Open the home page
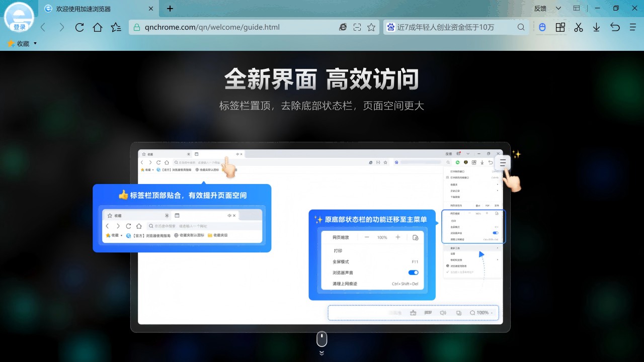644x362 pixels. point(98,27)
